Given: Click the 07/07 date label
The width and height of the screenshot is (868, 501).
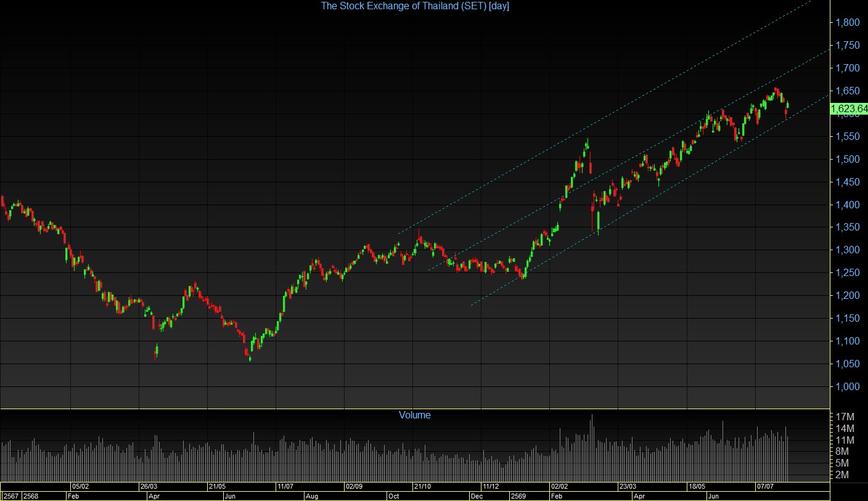Looking at the screenshot, I should click(x=765, y=487).
